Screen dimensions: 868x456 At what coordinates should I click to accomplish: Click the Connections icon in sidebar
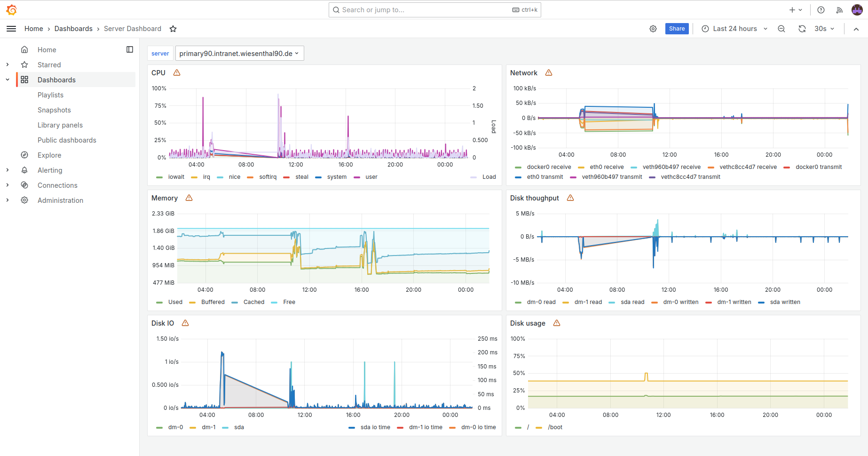pyautogui.click(x=24, y=185)
